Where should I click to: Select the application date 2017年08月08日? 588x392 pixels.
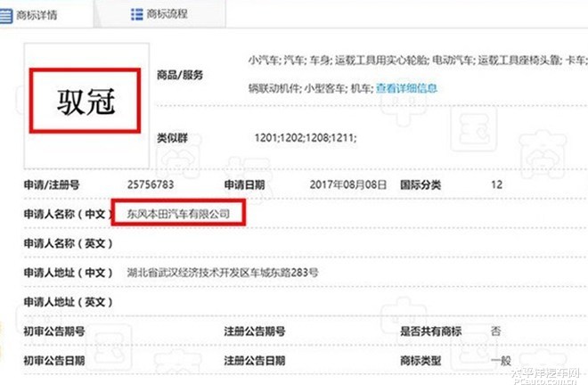[x=348, y=184]
